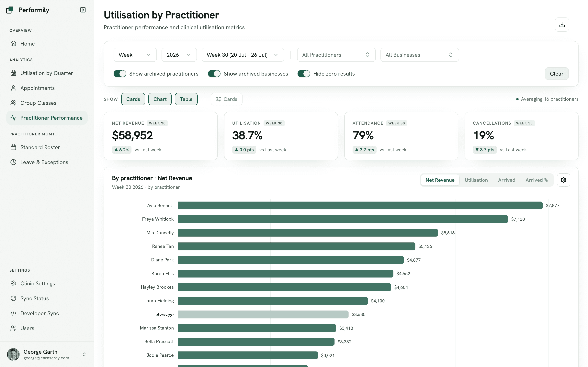Click the download export icon
588x367 pixels.
[562, 25]
